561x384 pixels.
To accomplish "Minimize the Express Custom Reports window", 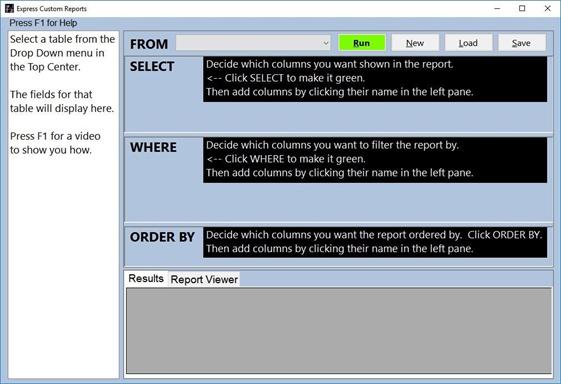I will (497, 8).
